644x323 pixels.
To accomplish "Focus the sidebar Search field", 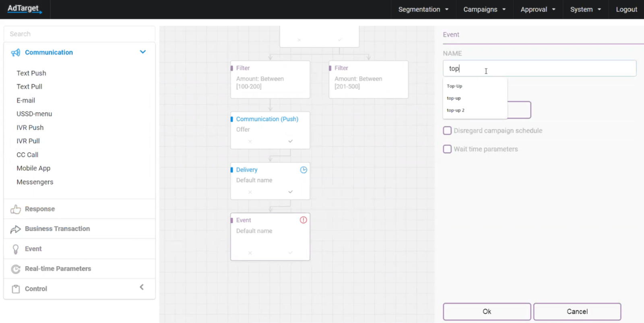I will pos(79,34).
